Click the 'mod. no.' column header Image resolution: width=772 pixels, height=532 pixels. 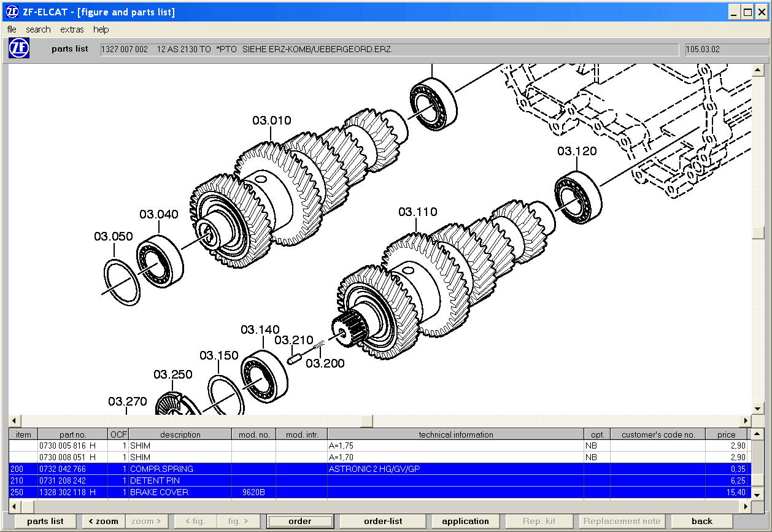(254, 434)
